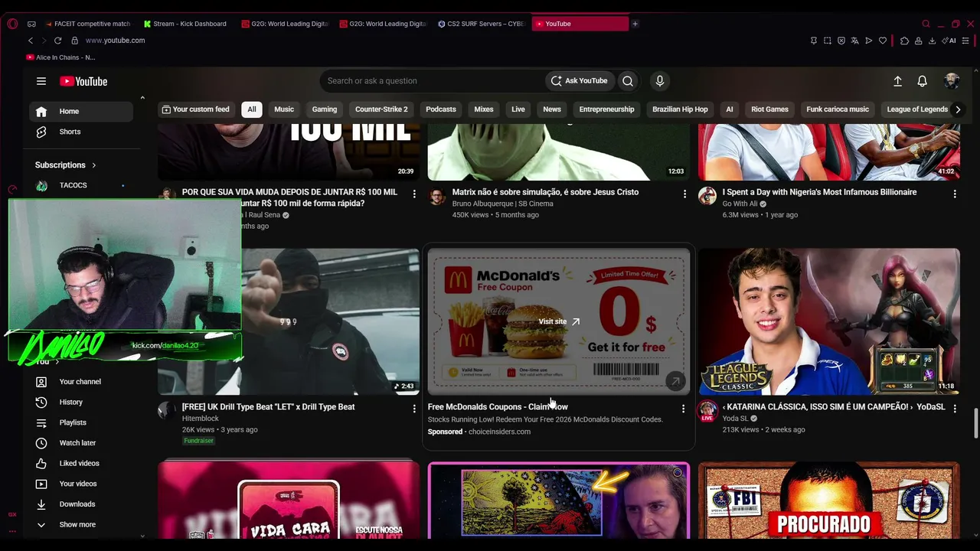Viewport: 980px width, 551px height.
Task: Reload the YouTube page
Action: [57, 41]
